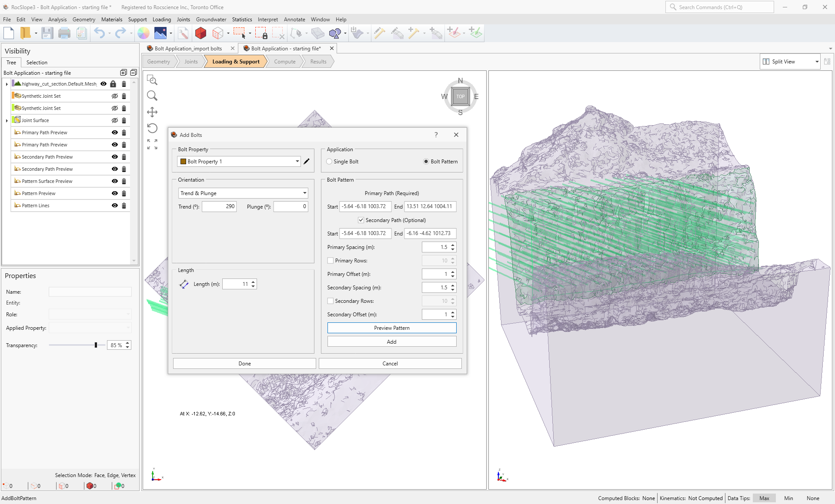Open the Loading & Support tab

(236, 61)
